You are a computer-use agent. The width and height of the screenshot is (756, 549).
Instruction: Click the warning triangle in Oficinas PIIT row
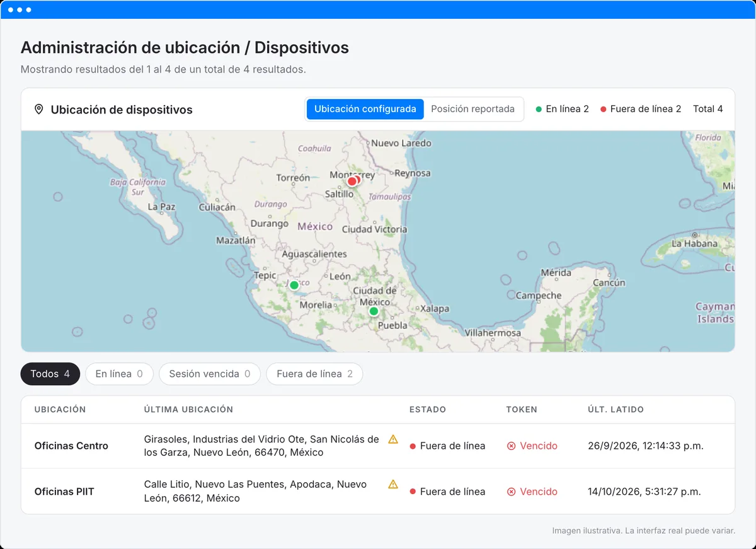393,485
